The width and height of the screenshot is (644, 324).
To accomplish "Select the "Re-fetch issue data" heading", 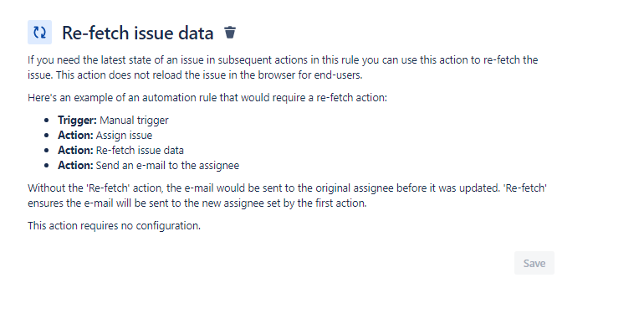I will (x=138, y=33).
